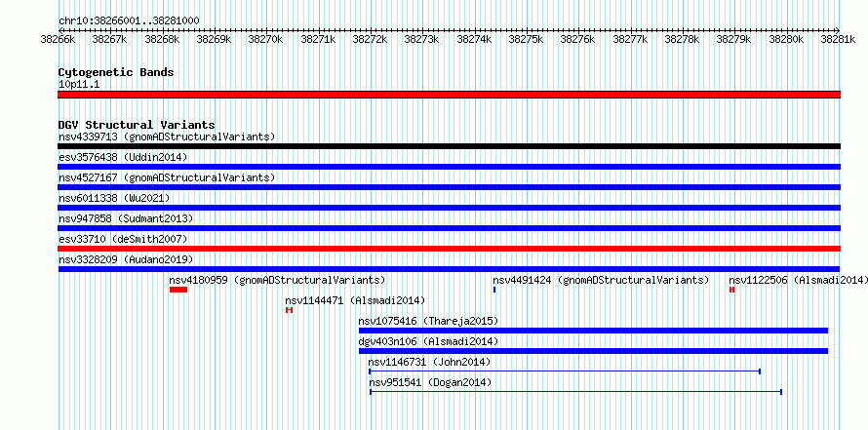
Task: Select the nsv6011338 (Wu2021) label
Action: (114, 198)
